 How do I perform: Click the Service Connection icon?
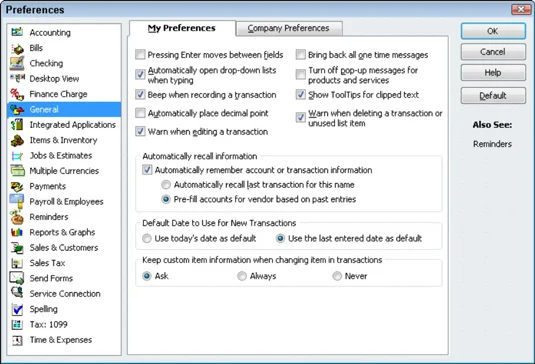pyautogui.click(x=17, y=293)
